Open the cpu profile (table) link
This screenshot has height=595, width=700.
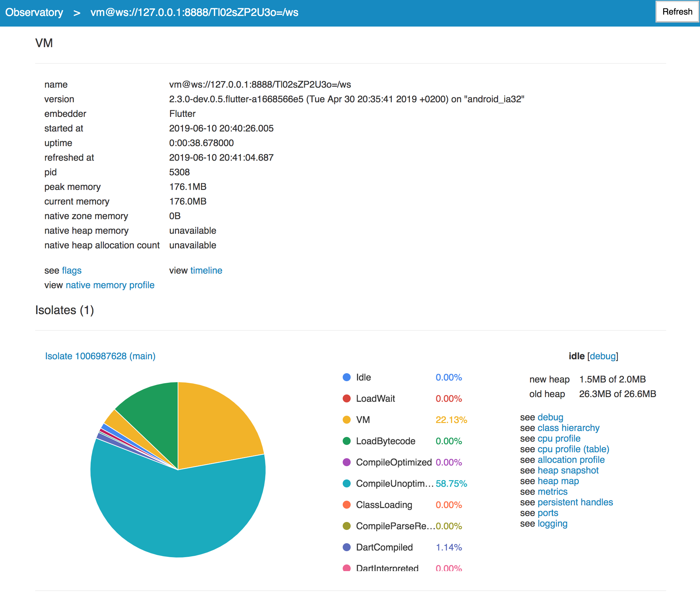click(x=573, y=449)
